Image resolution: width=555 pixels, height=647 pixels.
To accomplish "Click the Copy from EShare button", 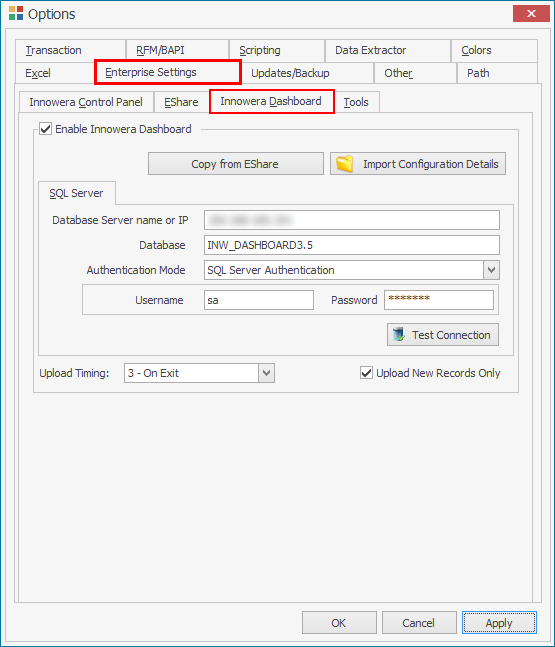I will coord(236,164).
